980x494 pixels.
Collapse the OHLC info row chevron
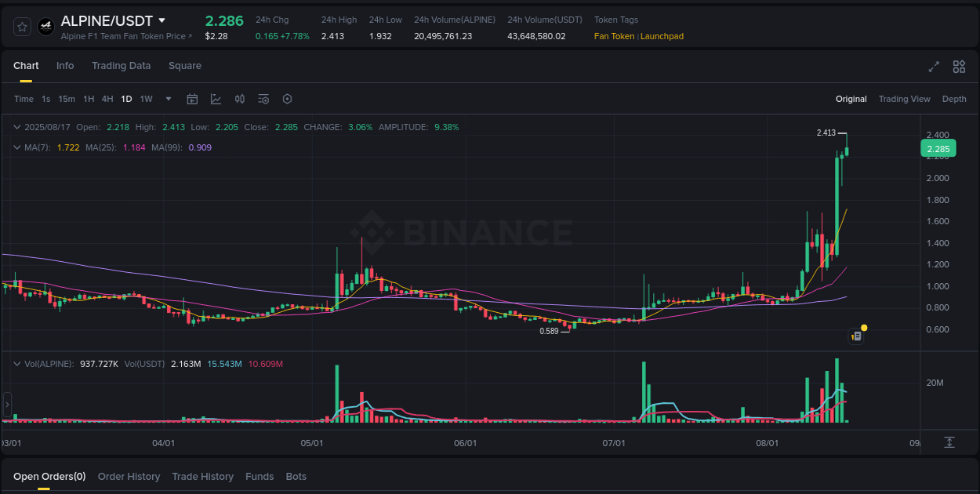(17, 126)
